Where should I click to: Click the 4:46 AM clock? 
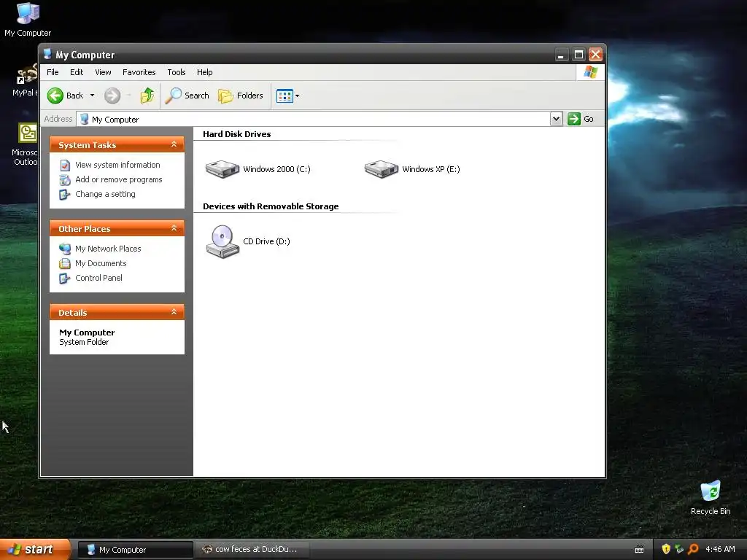pyautogui.click(x=720, y=549)
